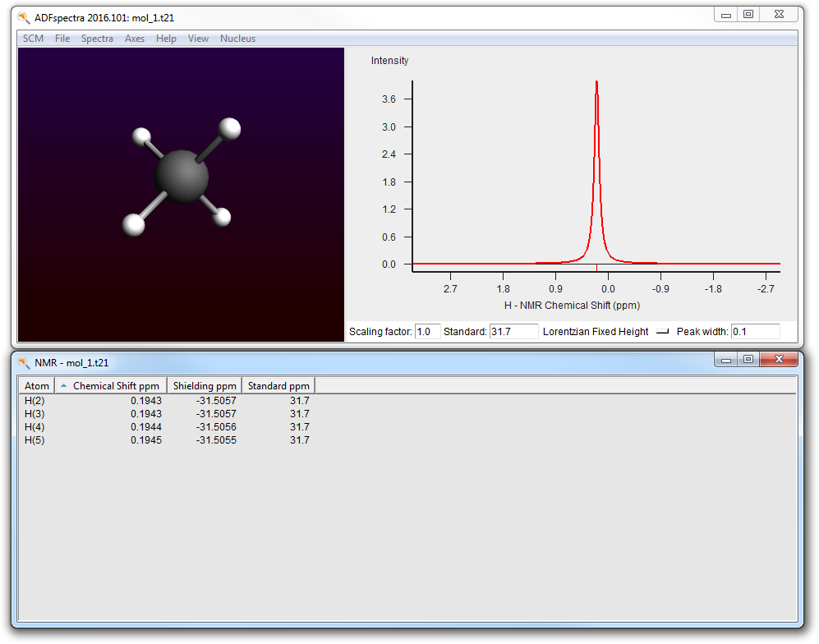Click the Peak width input field
Viewport: 819px width, 644px height.
(755, 332)
